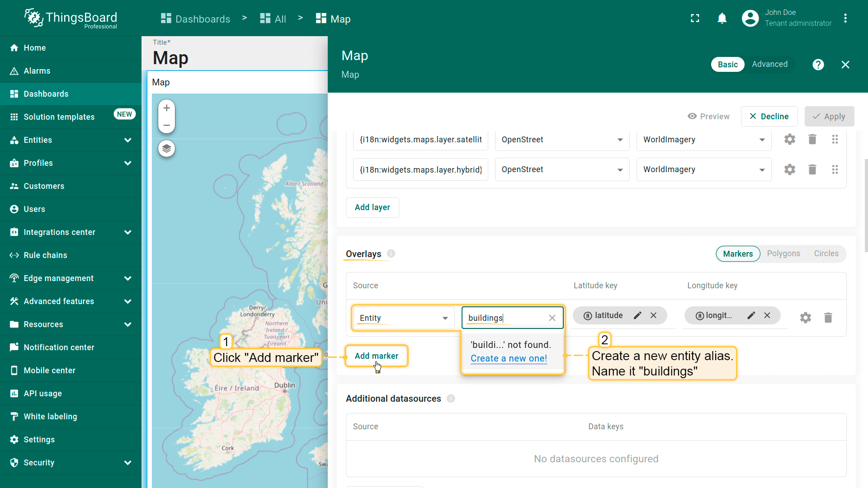
Task: Delete the hybrid layer row
Action: (x=812, y=169)
